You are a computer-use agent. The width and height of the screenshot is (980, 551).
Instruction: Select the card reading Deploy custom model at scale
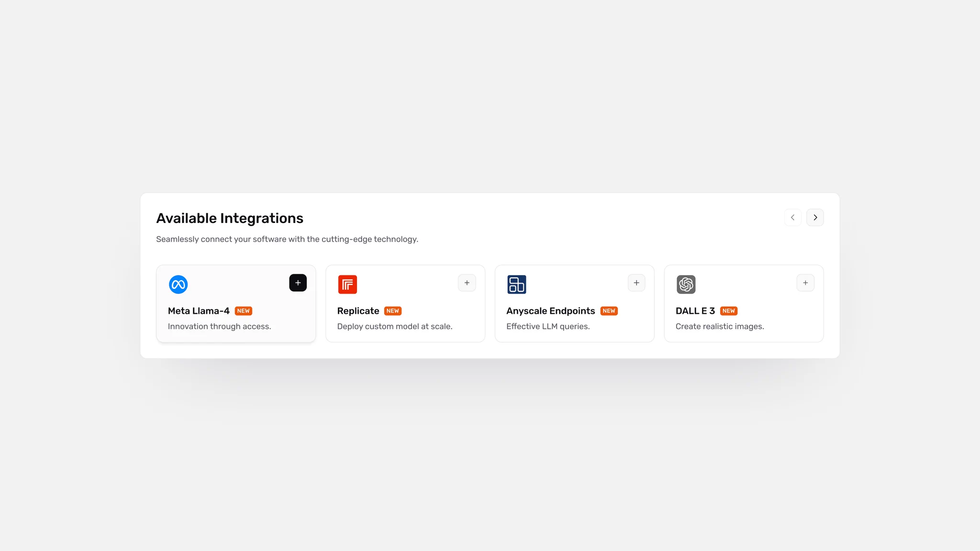pyautogui.click(x=405, y=304)
